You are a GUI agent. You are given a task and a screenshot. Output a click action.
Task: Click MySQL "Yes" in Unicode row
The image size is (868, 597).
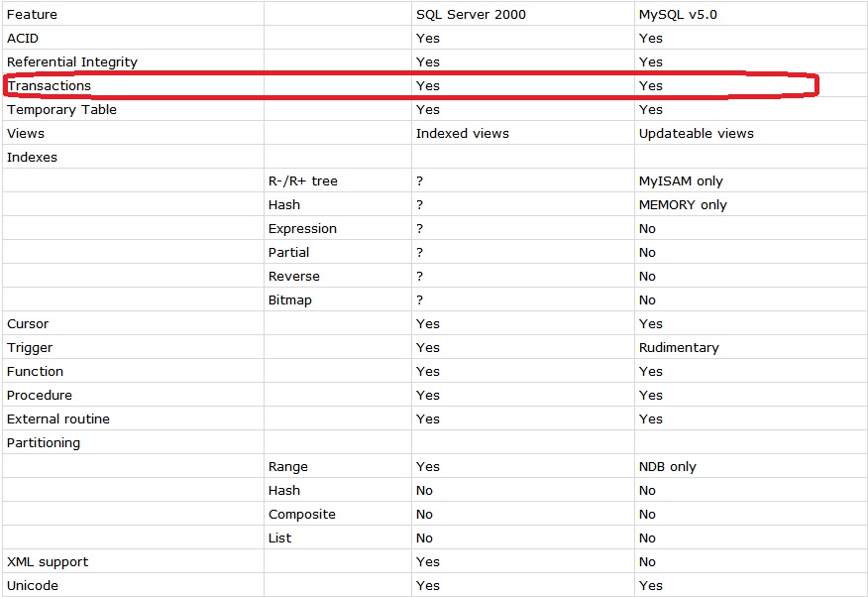point(650,586)
